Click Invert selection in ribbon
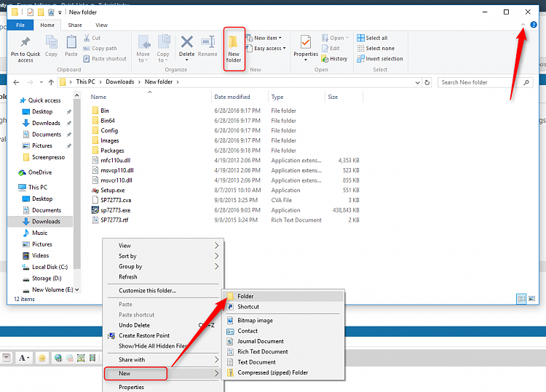Screen dimensions: 546x392 coord(380,59)
